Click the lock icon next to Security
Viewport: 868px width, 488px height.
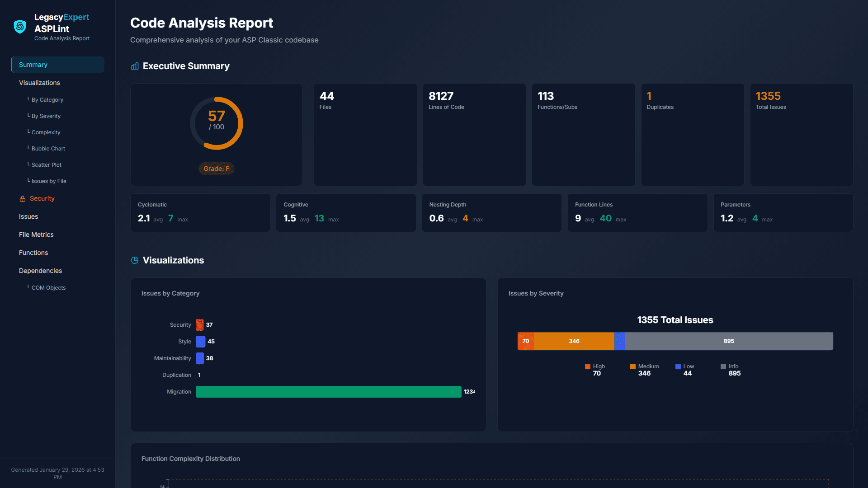(x=22, y=198)
